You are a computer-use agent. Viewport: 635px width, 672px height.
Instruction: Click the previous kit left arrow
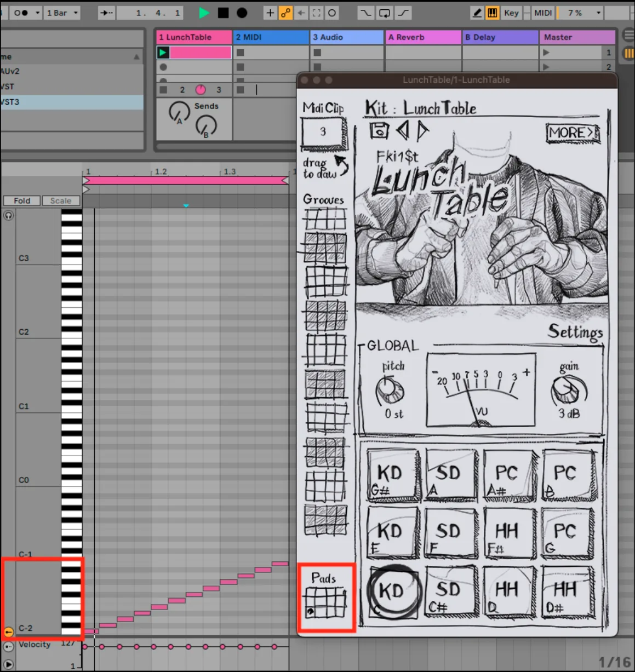click(x=403, y=130)
